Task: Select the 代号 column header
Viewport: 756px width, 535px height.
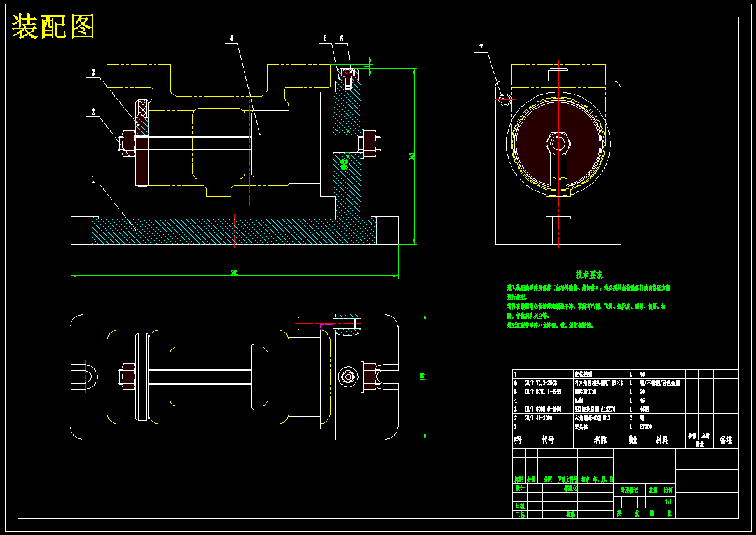Action: pos(547,440)
